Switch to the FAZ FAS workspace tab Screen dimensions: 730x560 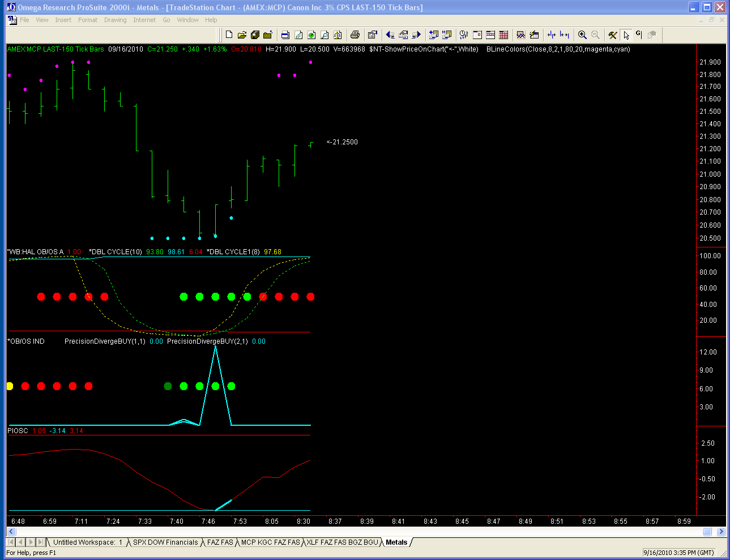coord(220,542)
